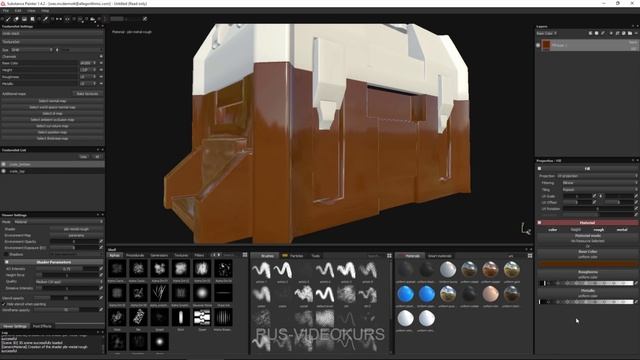Image resolution: width=640 pixels, height=360 pixels.
Task: Click the rightmost toolbar brush-settings icon
Action: [x=145, y=19]
